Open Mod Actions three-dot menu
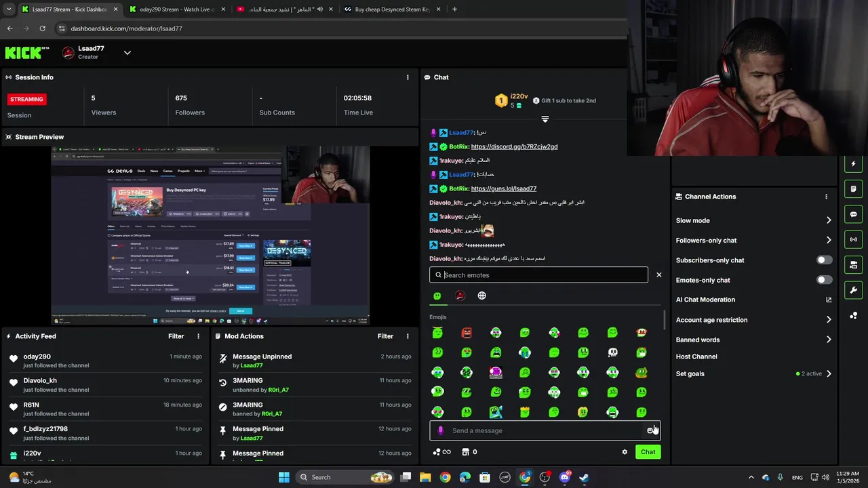Screen dimensions: 868x488 [408, 336]
